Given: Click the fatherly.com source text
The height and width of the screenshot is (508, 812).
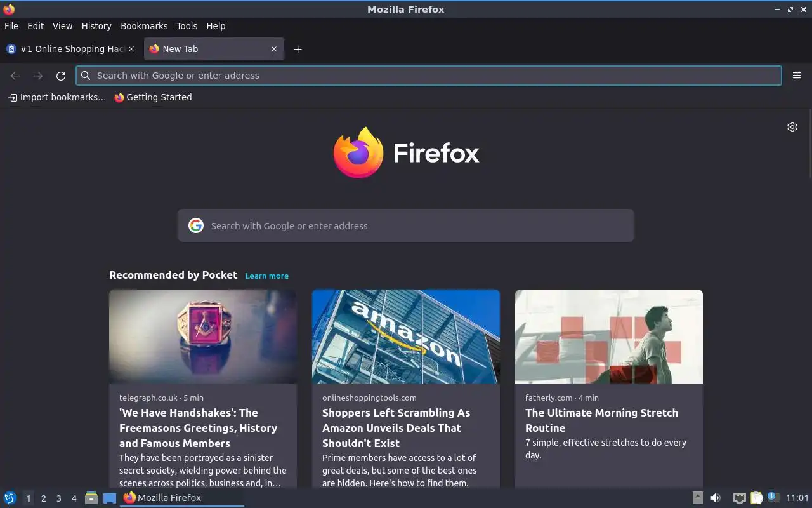Looking at the screenshot, I should tap(549, 398).
